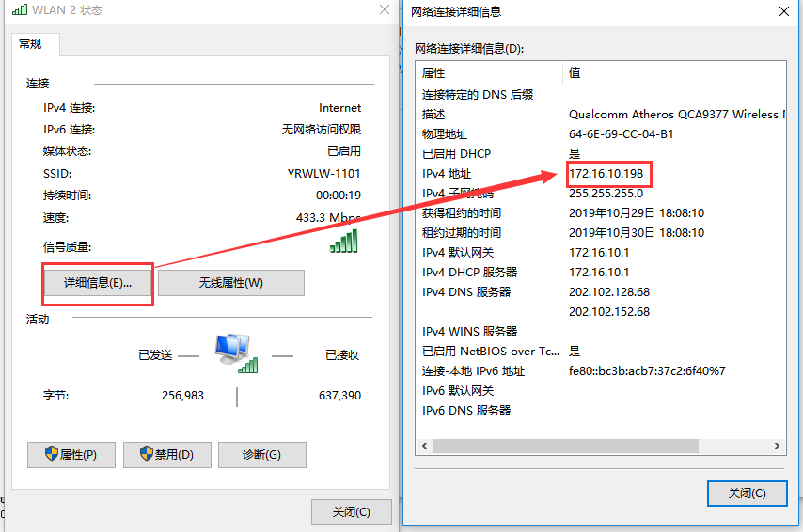The width and height of the screenshot is (803, 532).
Task: Click the network activity computers icon
Action: click(x=235, y=352)
